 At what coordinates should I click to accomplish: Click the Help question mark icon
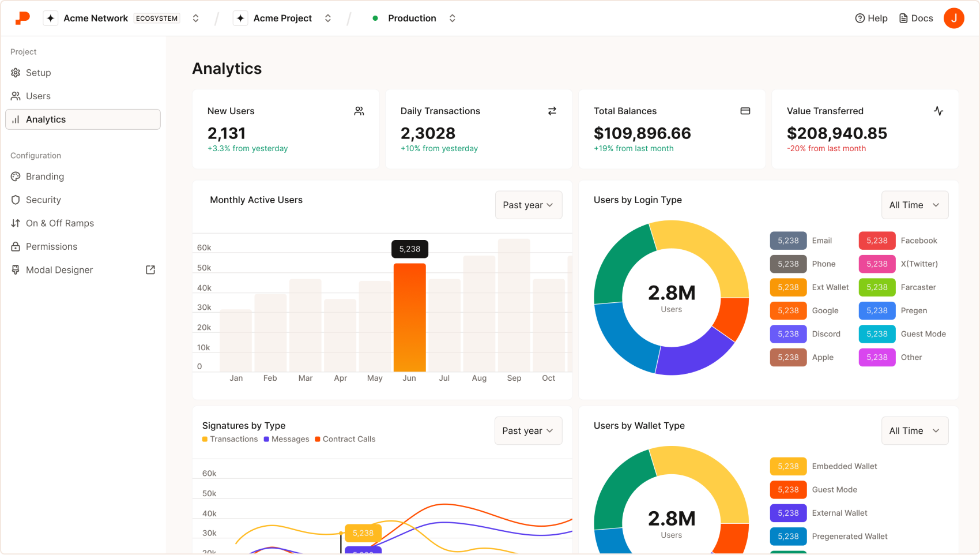[860, 18]
